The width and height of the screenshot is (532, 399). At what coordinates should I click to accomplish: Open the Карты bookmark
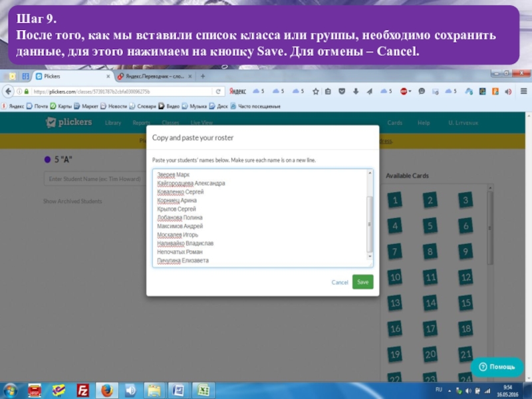click(61, 106)
